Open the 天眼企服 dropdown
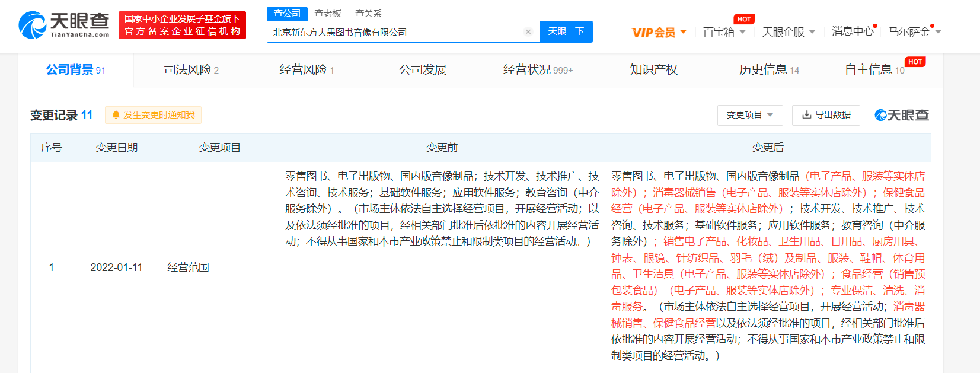Screen dimensions: 980x373 tap(789, 32)
